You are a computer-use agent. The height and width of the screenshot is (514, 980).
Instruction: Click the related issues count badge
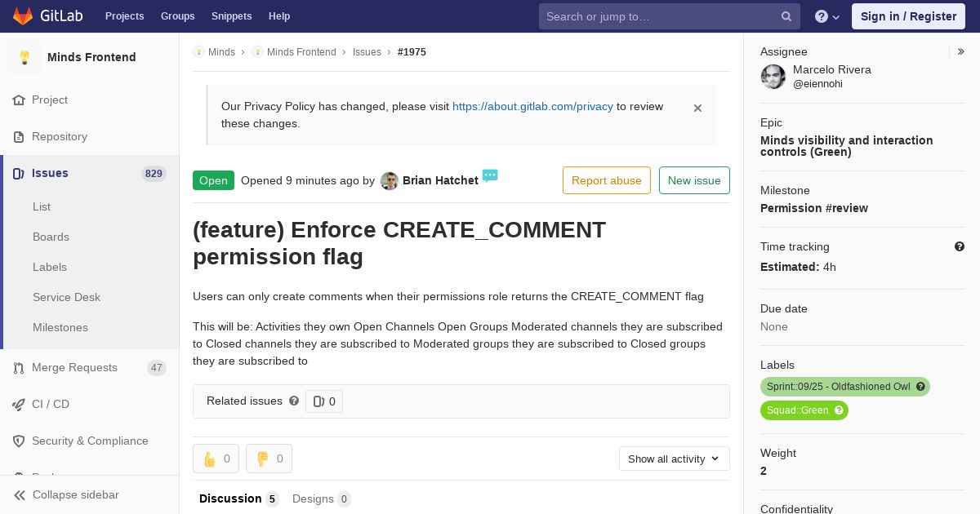click(x=324, y=401)
